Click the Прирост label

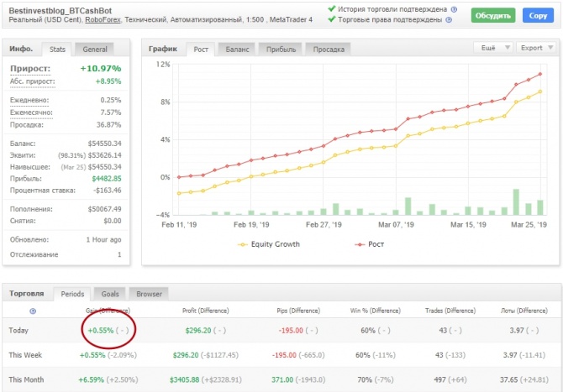coord(30,69)
